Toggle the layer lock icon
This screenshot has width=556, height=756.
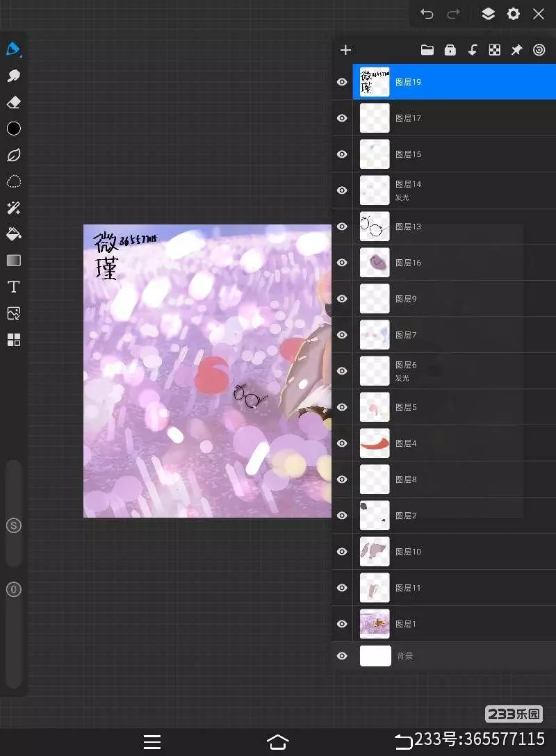click(x=450, y=50)
